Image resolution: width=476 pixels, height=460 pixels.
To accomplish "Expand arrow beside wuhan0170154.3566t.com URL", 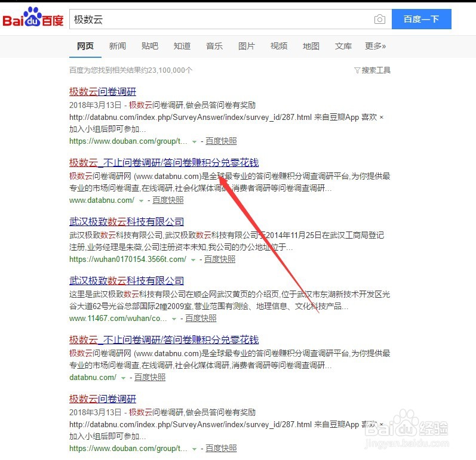I will 193,260.
